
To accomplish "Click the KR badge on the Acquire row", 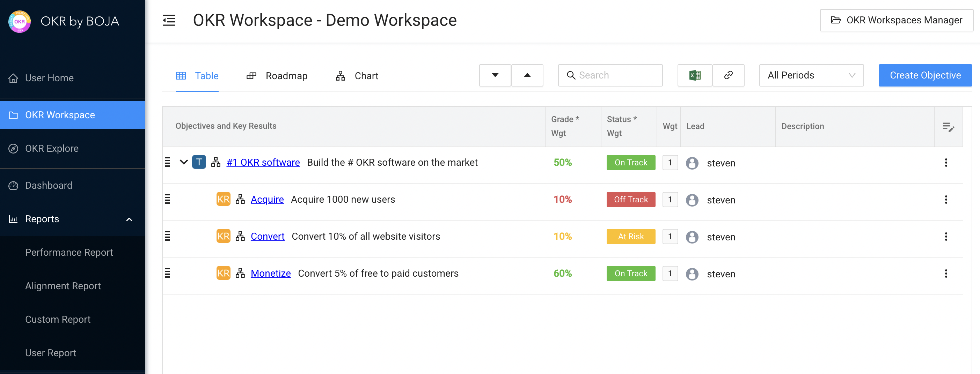I will 223,199.
